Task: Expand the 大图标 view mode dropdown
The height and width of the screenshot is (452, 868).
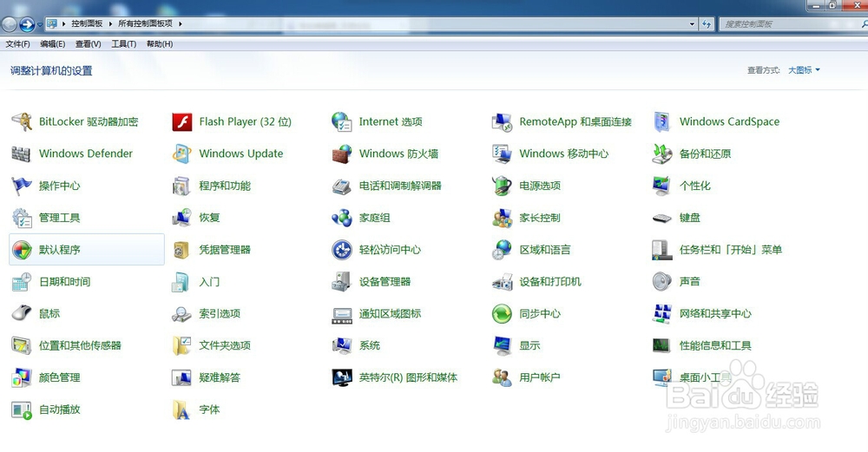Action: click(x=804, y=70)
